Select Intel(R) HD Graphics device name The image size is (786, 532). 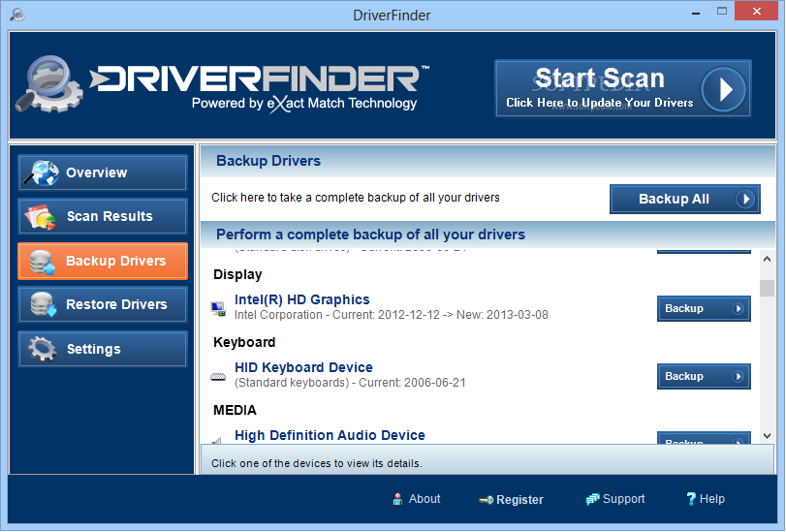[x=301, y=299]
